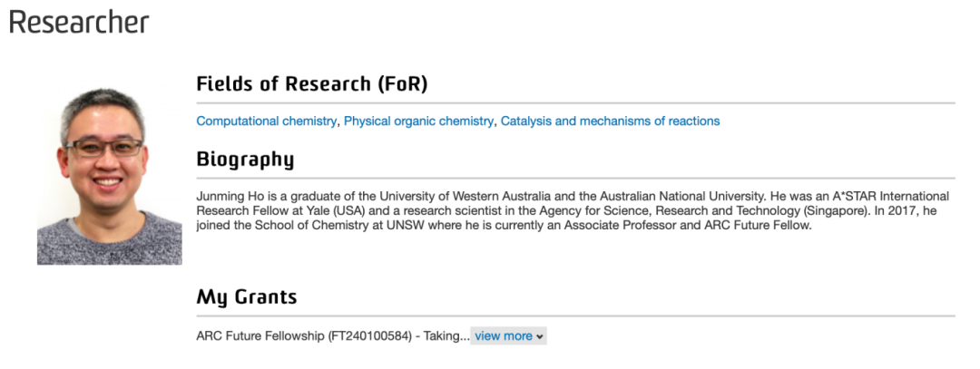Open the Computational chemistry research field link
The width and height of the screenshot is (980, 369).
click(267, 121)
